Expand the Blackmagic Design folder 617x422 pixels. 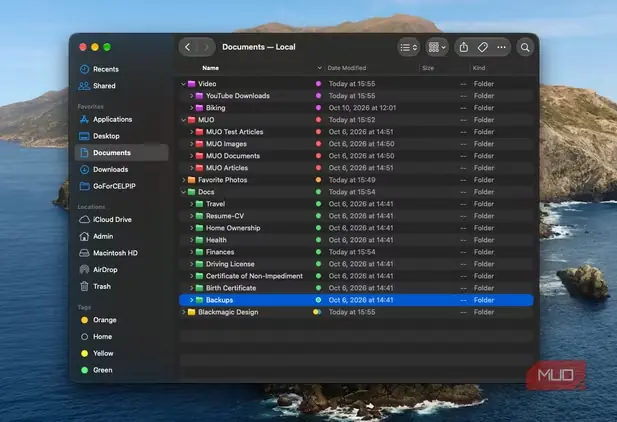click(183, 312)
